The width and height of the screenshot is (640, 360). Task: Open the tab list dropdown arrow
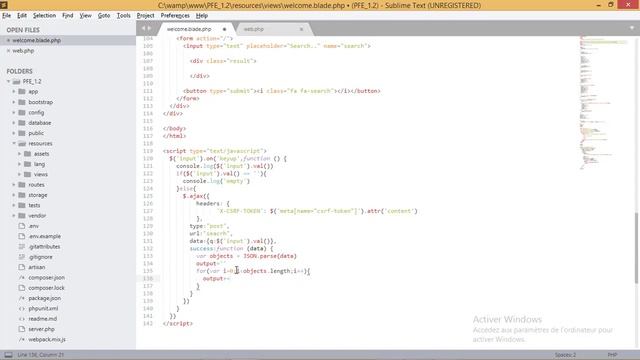tap(632, 28)
